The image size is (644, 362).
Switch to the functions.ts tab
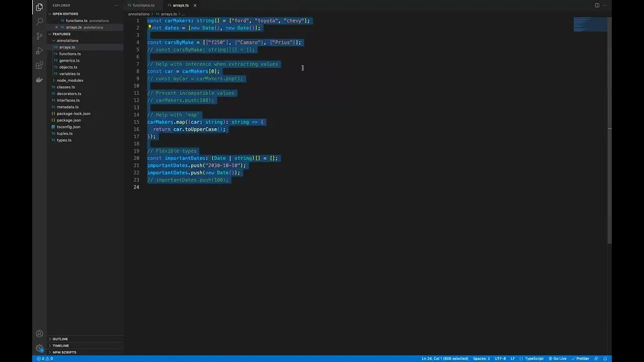coord(143,6)
